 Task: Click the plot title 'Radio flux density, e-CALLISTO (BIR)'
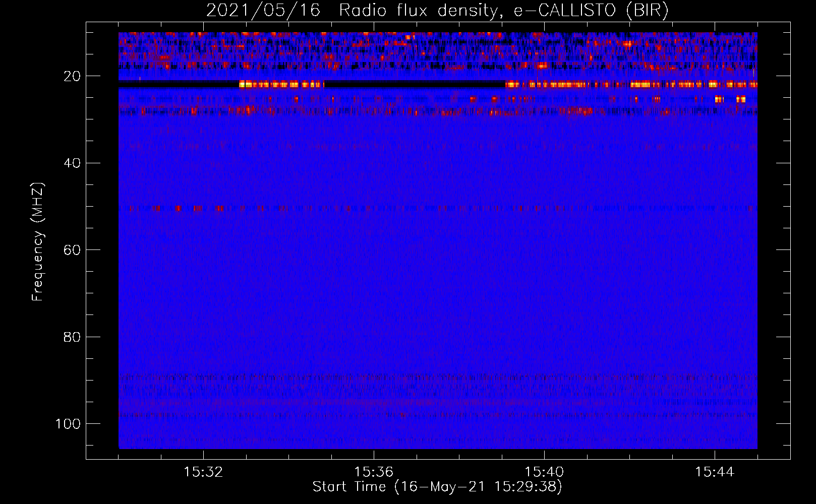tap(503, 11)
